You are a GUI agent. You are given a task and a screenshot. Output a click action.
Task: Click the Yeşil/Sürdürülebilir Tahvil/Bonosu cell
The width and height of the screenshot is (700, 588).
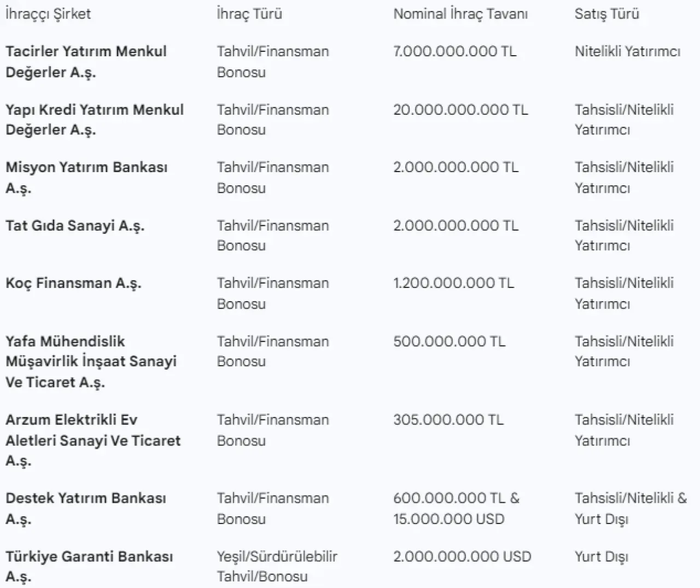click(x=277, y=566)
